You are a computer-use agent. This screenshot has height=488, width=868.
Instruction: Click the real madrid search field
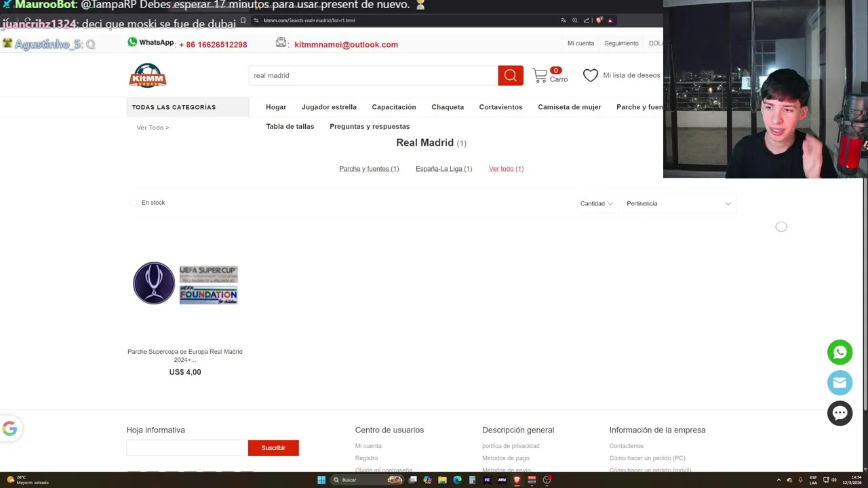(x=373, y=75)
